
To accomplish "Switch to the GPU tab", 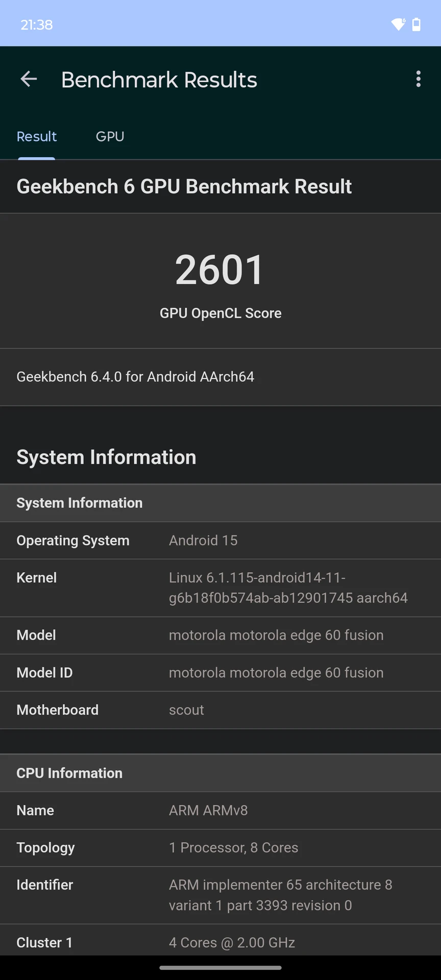I will [x=110, y=137].
